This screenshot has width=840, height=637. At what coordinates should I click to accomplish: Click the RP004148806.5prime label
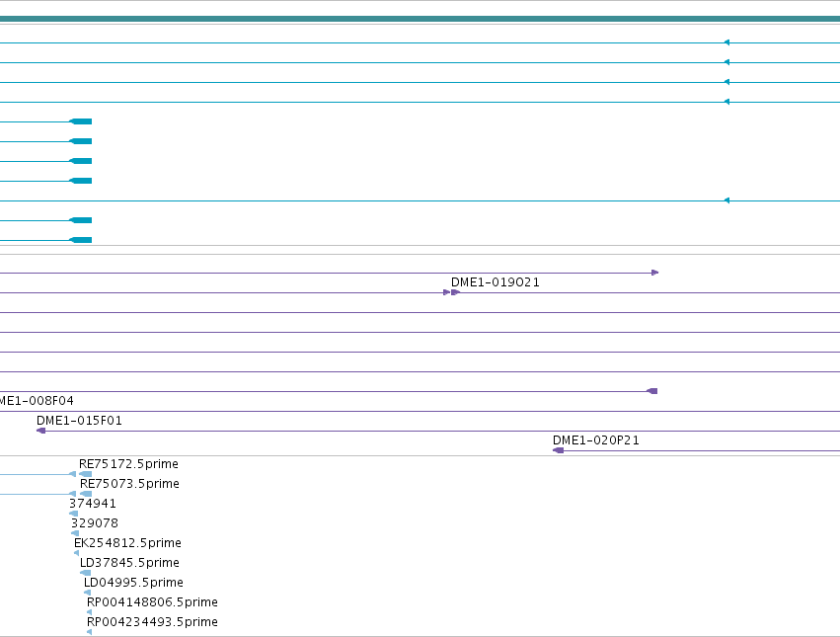(x=152, y=602)
